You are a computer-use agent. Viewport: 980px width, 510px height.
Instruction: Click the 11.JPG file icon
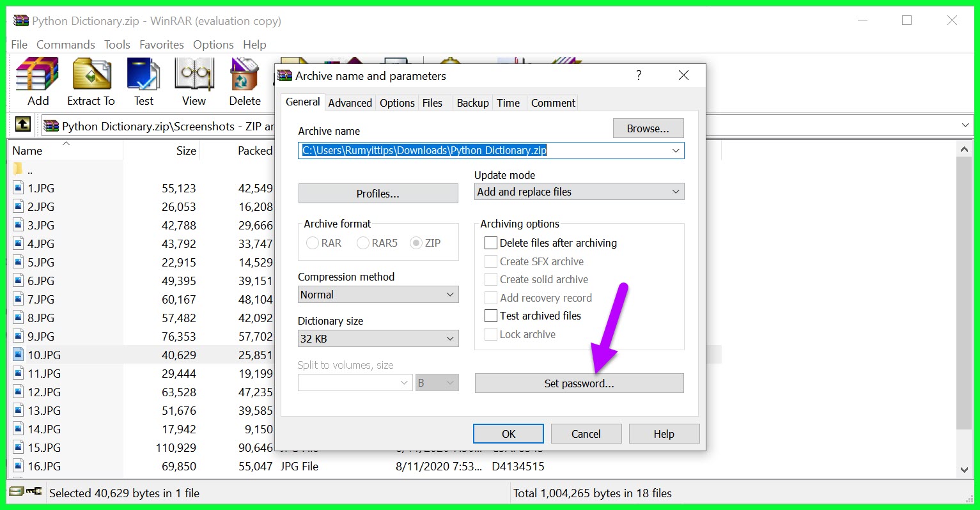coord(19,373)
